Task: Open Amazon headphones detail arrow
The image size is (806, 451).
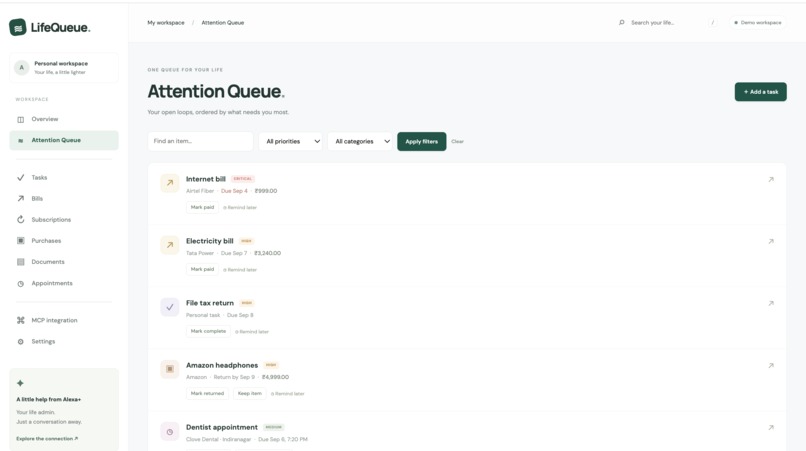Action: coord(771,366)
